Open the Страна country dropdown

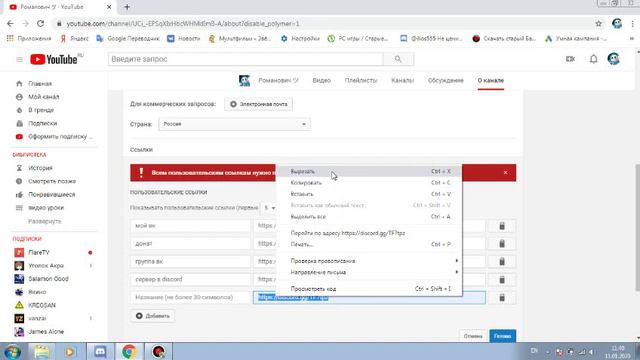point(234,124)
